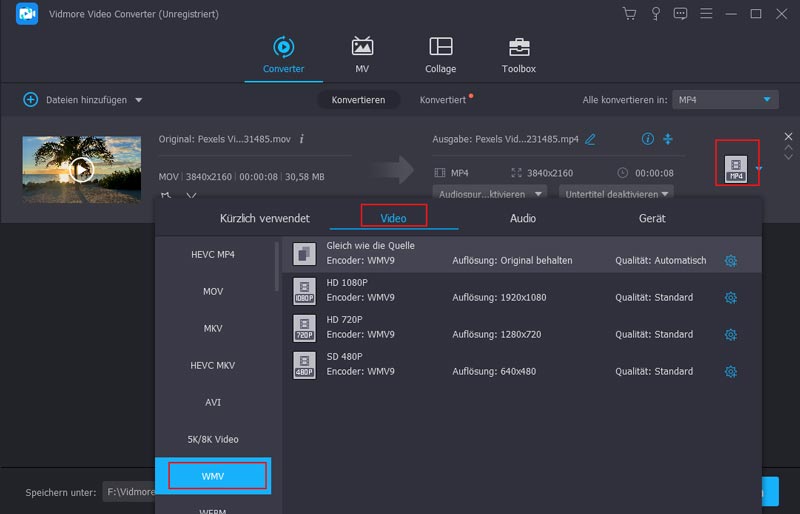Viewport: 800px width, 514px height.
Task: Play the palm tree video thumbnail
Action: coord(82,169)
